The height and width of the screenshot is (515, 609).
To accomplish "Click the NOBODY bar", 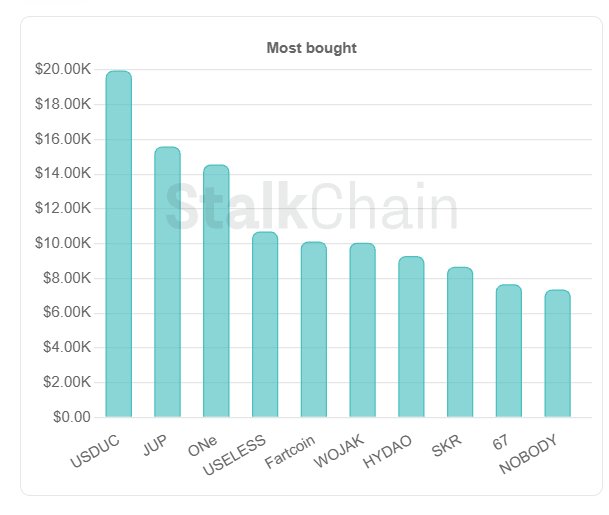I will point(557,354).
